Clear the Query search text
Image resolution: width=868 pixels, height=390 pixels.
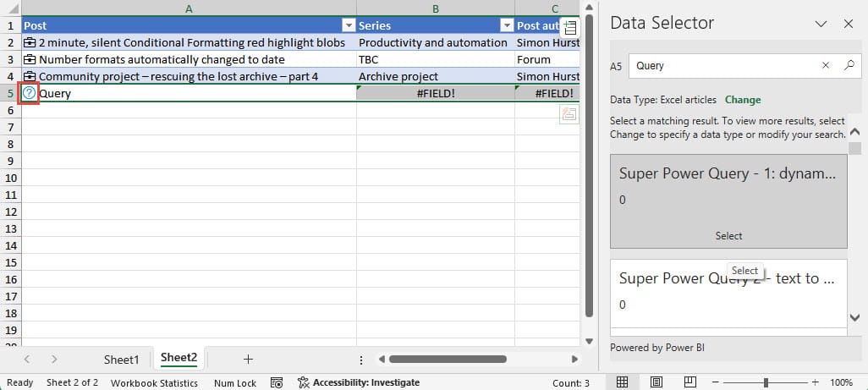(826, 65)
